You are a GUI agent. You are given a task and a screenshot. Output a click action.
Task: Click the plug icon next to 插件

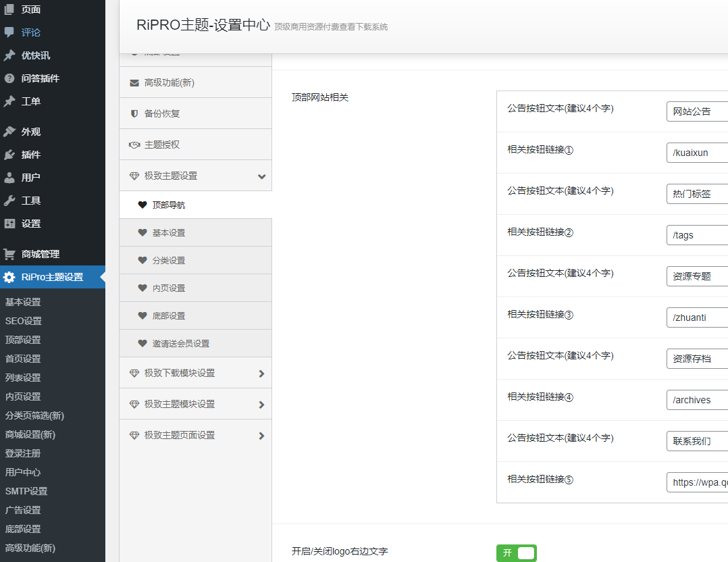[9, 155]
